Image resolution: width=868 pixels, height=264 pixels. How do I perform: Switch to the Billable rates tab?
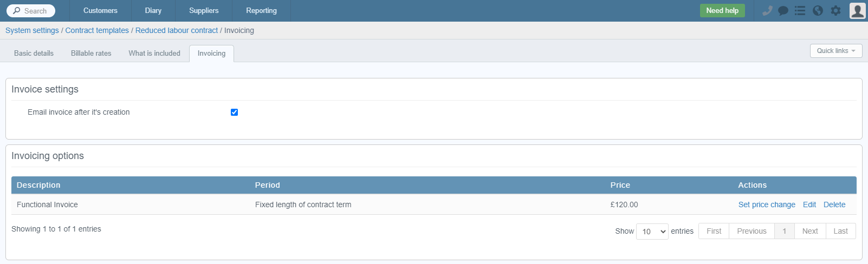coord(91,53)
